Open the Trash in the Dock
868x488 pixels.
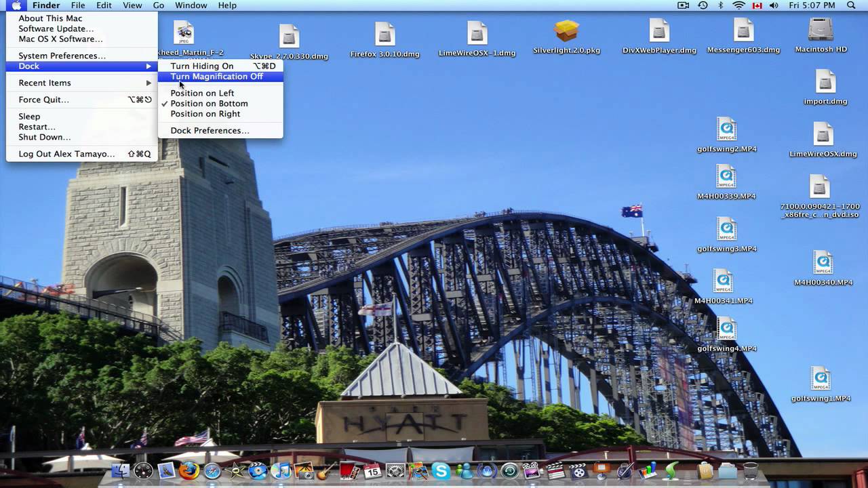pos(751,470)
